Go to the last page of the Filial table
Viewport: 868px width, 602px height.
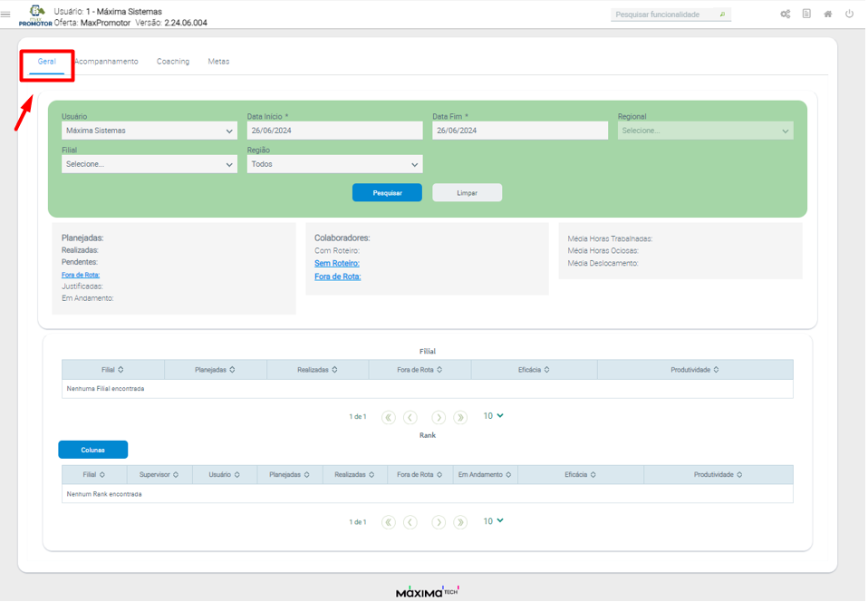(460, 417)
